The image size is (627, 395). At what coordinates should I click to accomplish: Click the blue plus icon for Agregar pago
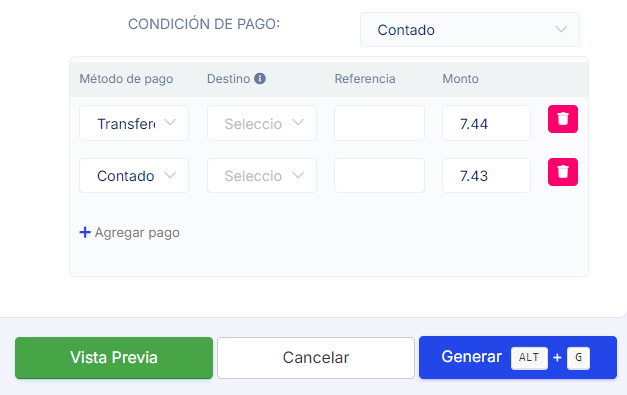[85, 232]
